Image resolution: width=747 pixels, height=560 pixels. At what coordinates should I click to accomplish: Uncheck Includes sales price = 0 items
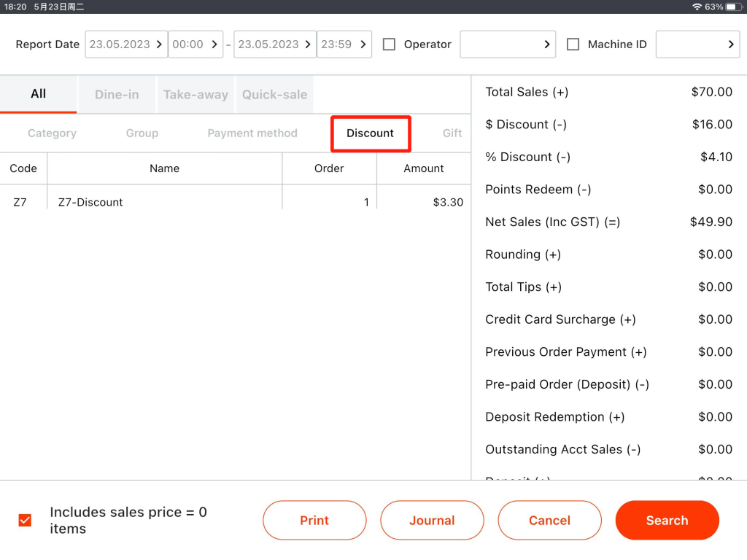[x=25, y=520]
